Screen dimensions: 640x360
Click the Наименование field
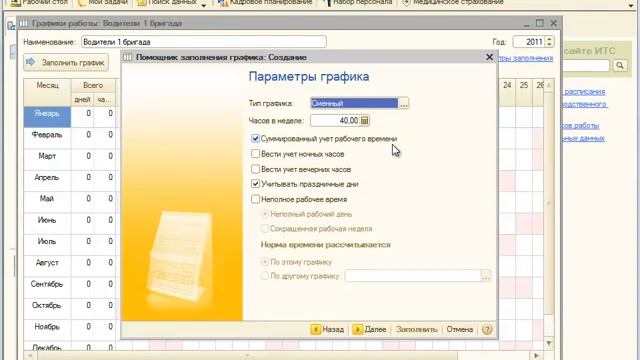pos(204,42)
